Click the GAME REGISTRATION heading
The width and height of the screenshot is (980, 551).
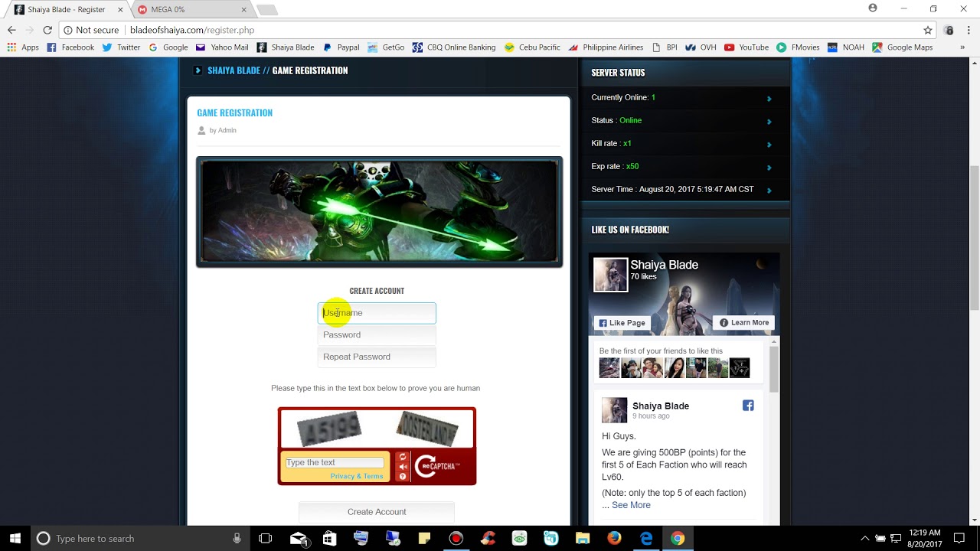point(234,112)
